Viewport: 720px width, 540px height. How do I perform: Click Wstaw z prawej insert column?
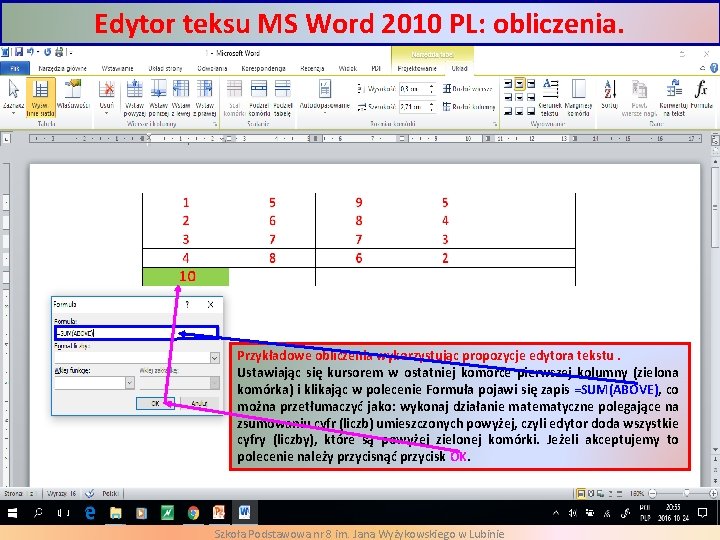click(205, 97)
